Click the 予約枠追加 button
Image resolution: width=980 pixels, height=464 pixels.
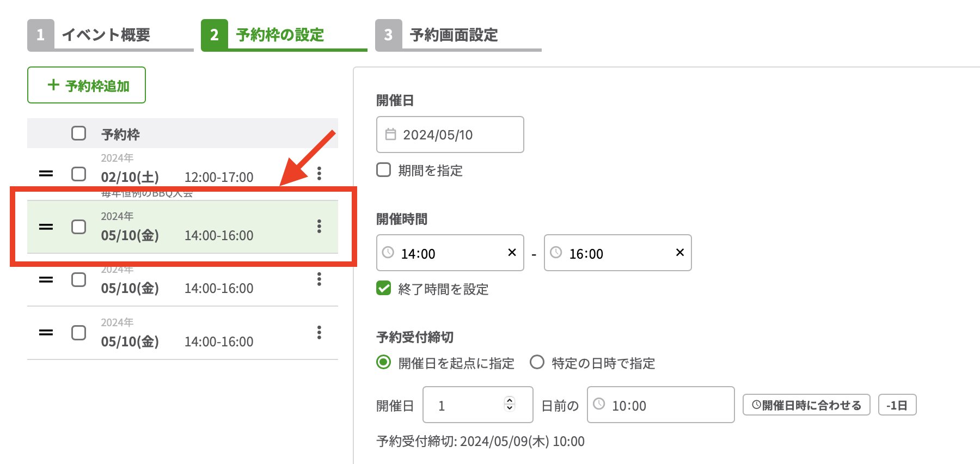pyautogui.click(x=87, y=86)
